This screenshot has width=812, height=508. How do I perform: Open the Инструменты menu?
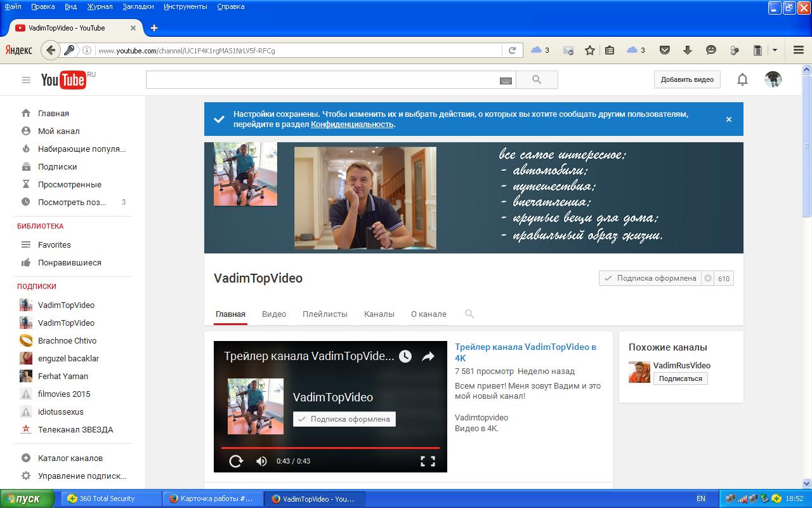(185, 6)
